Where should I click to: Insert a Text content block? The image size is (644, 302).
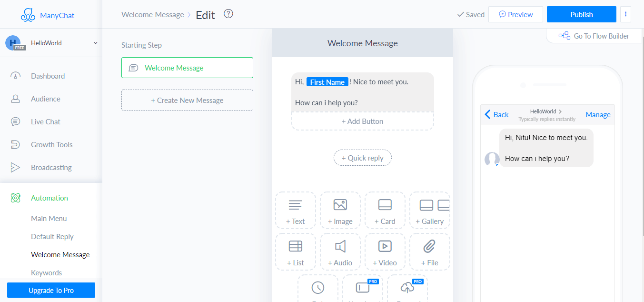tap(295, 211)
